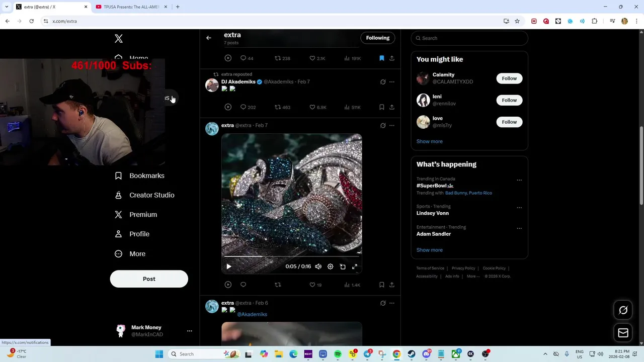Share the DJ Akademiks post
Screen dimensions: 644x362
pyautogui.click(x=392, y=107)
